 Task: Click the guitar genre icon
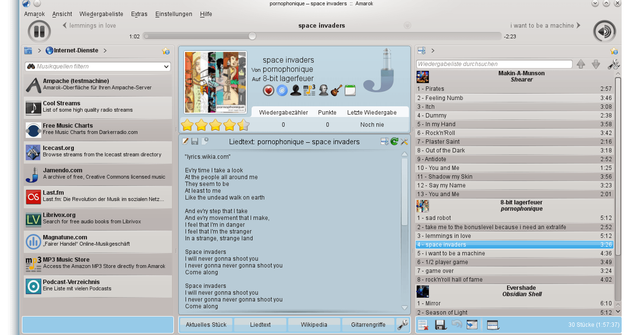pyautogui.click(x=337, y=90)
